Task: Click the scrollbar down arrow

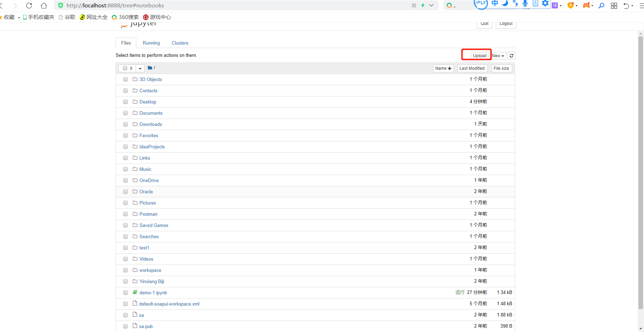Action: pyautogui.click(x=640, y=329)
